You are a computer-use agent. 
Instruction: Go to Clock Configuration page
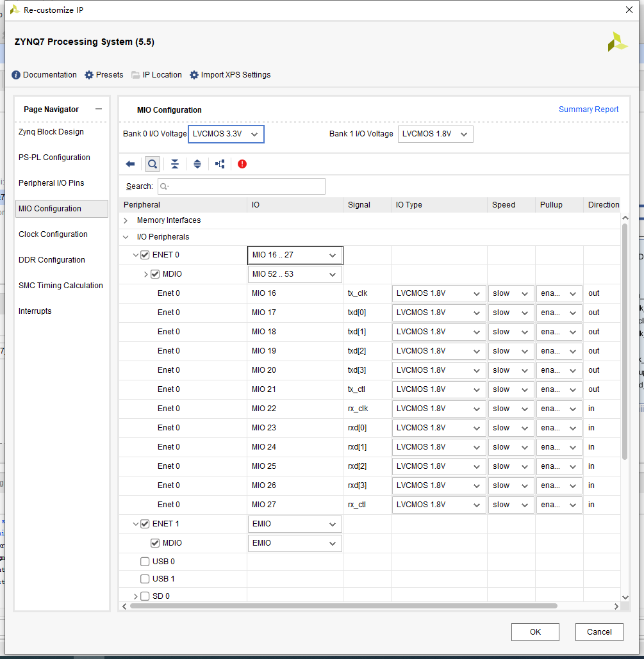(53, 234)
